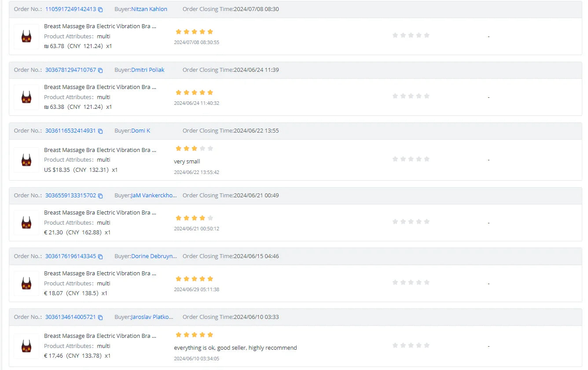Copy order number 3036559133315702
The width and height of the screenshot is (588, 370).
pyautogui.click(x=100, y=196)
